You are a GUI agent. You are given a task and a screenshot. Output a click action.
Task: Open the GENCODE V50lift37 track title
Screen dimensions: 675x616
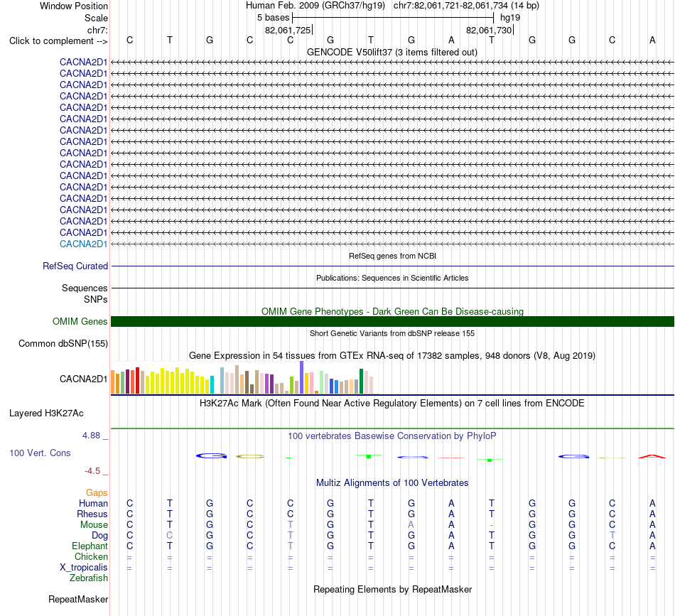(391, 52)
